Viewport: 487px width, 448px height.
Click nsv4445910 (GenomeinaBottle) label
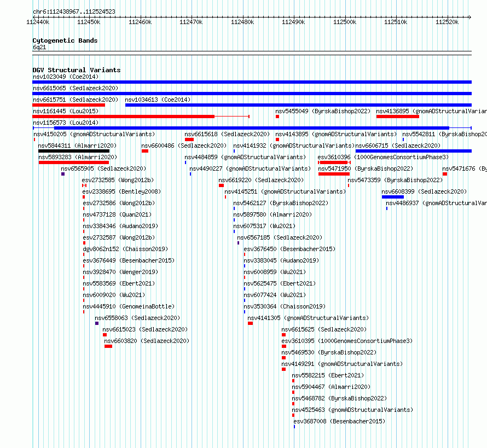coord(129,306)
